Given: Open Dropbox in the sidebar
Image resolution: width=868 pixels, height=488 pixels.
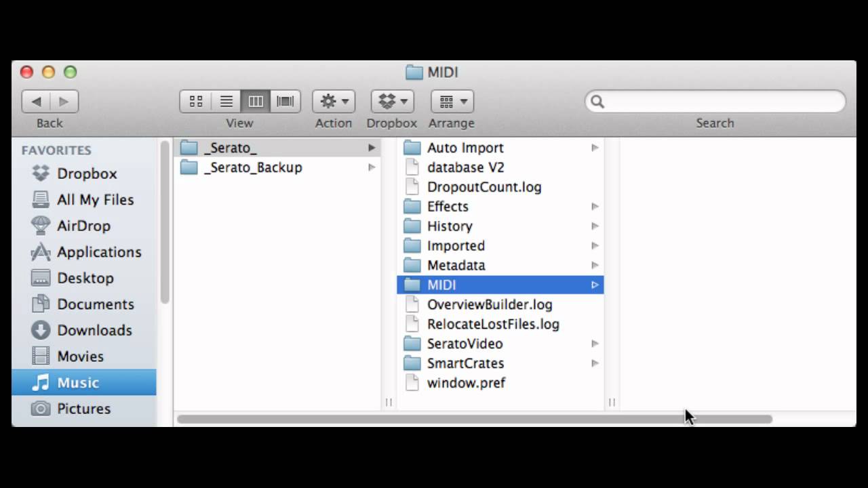Looking at the screenshot, I should point(84,174).
